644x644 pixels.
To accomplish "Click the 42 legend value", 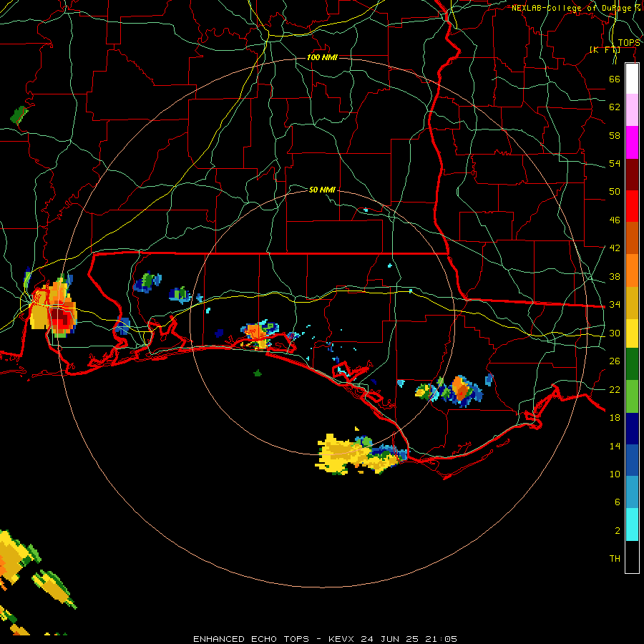I will 615,248.
